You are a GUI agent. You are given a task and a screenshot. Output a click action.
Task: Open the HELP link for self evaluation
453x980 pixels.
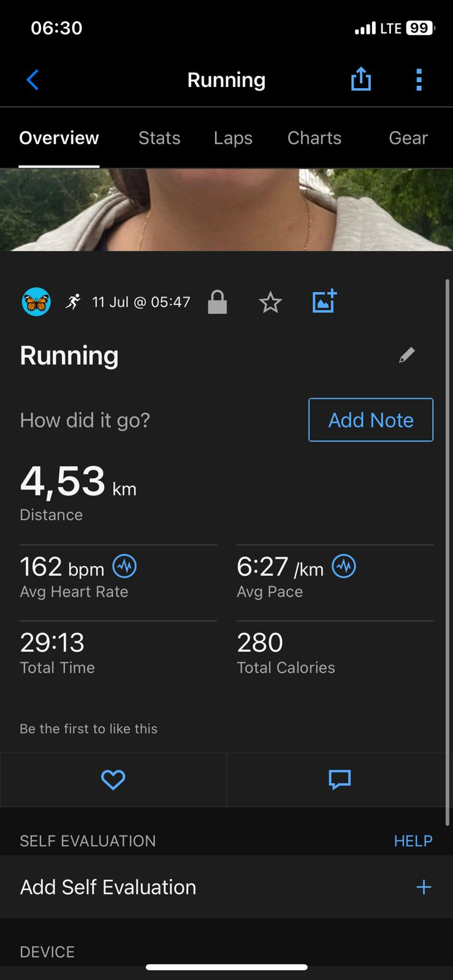[x=413, y=841]
